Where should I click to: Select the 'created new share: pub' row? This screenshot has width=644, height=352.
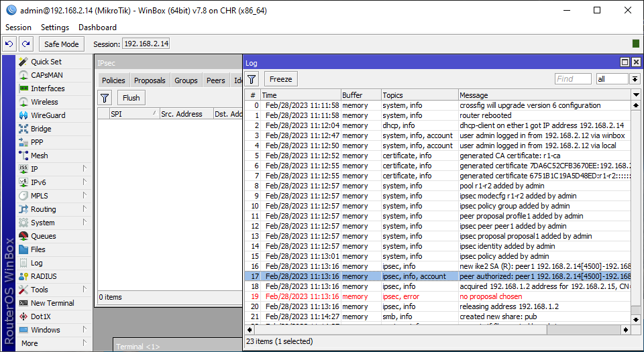[x=438, y=316]
